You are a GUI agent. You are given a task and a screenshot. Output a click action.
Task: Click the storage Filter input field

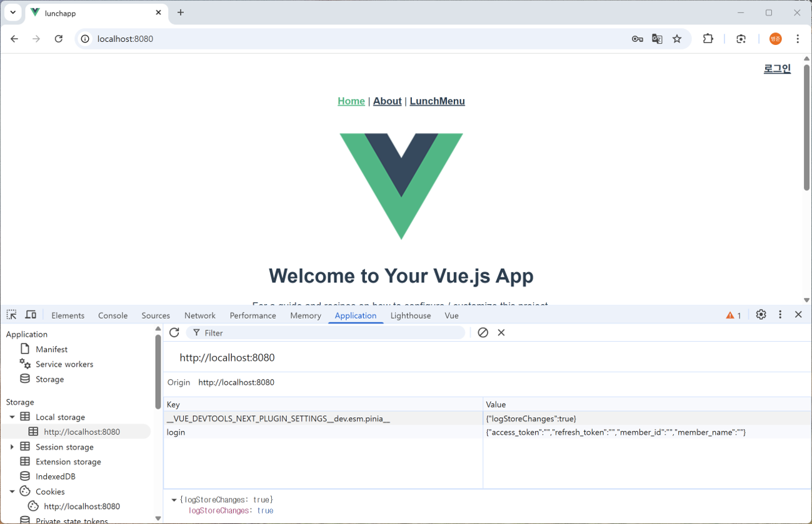point(326,333)
